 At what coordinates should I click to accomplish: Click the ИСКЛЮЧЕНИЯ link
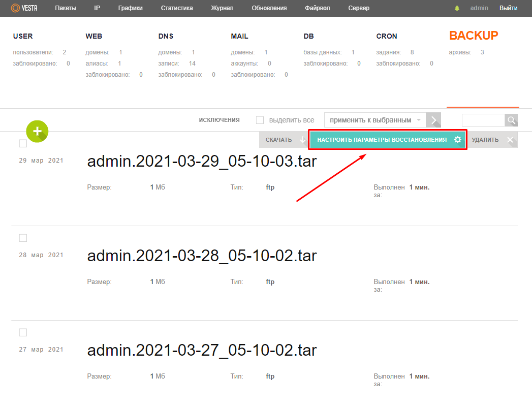[219, 120]
